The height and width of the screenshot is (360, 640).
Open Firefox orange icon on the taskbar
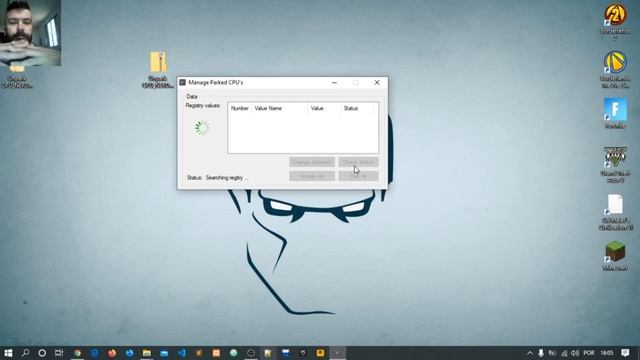point(112,353)
